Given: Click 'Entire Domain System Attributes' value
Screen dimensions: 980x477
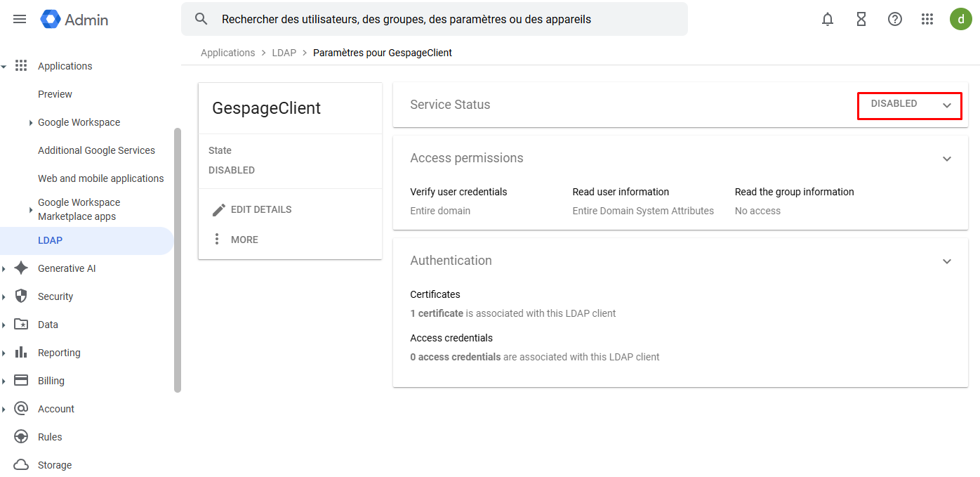Looking at the screenshot, I should (x=643, y=211).
